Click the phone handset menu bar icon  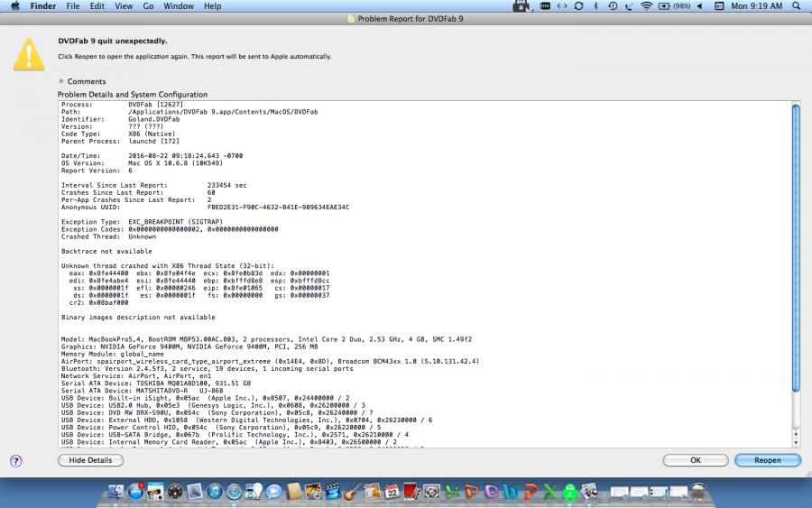(629, 6)
